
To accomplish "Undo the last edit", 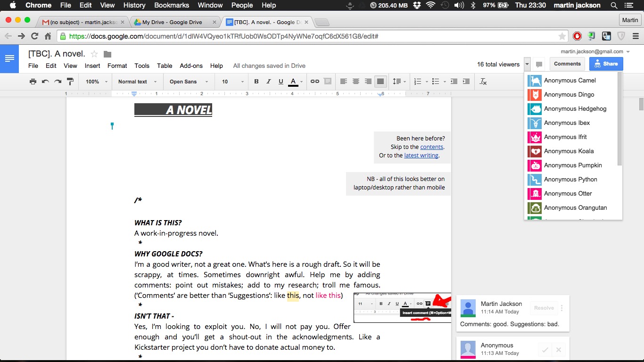I will click(x=45, y=82).
